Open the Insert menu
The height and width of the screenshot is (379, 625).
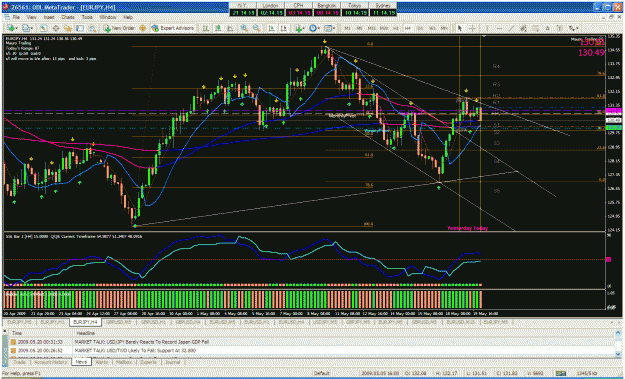pos(49,17)
